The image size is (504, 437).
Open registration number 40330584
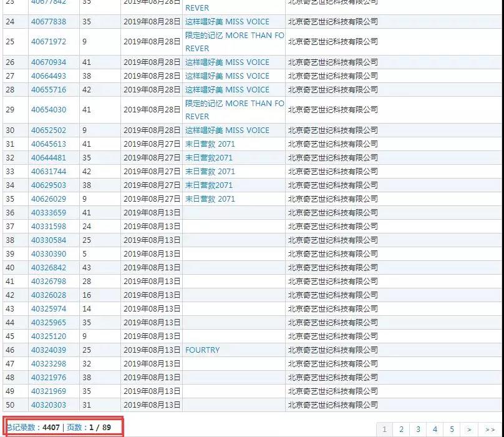point(49,240)
